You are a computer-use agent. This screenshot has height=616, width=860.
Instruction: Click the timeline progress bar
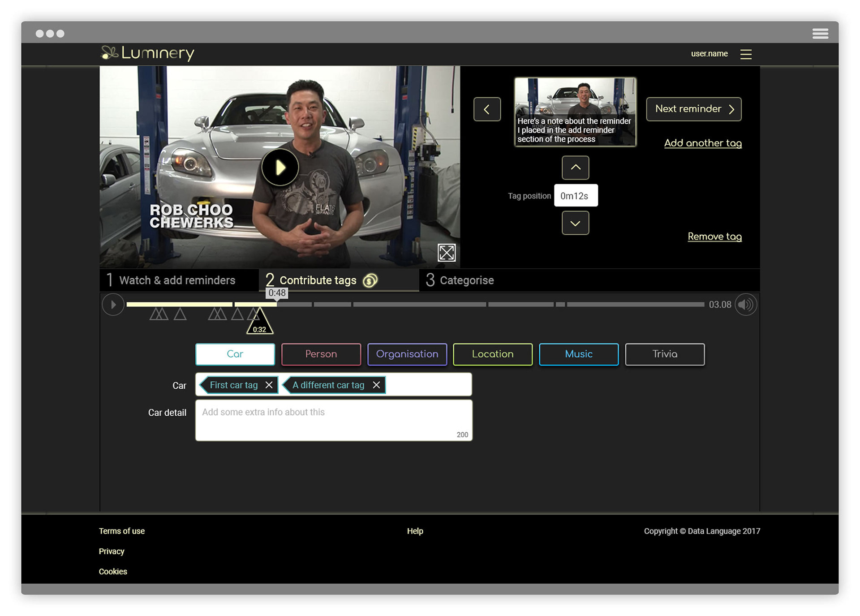tap(415, 305)
